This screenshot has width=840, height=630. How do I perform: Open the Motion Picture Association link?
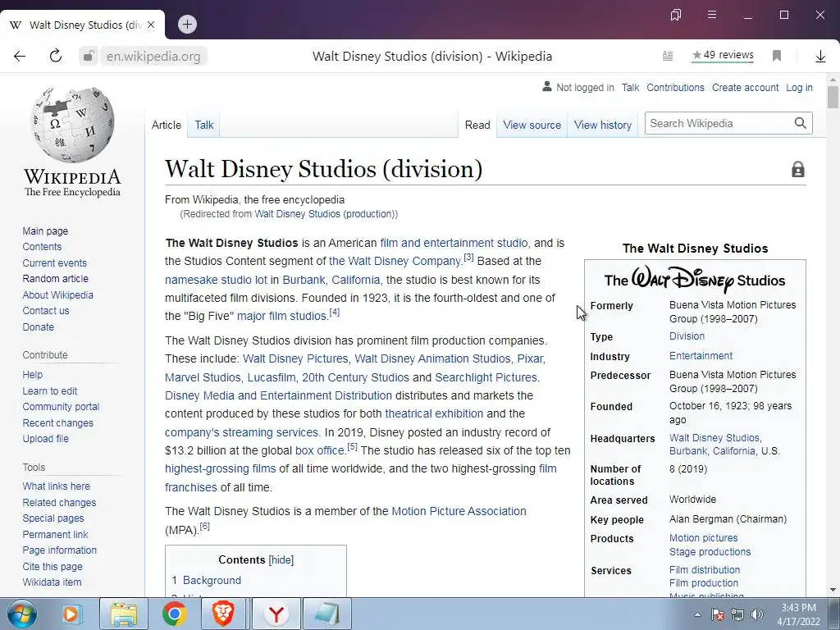pyautogui.click(x=459, y=511)
